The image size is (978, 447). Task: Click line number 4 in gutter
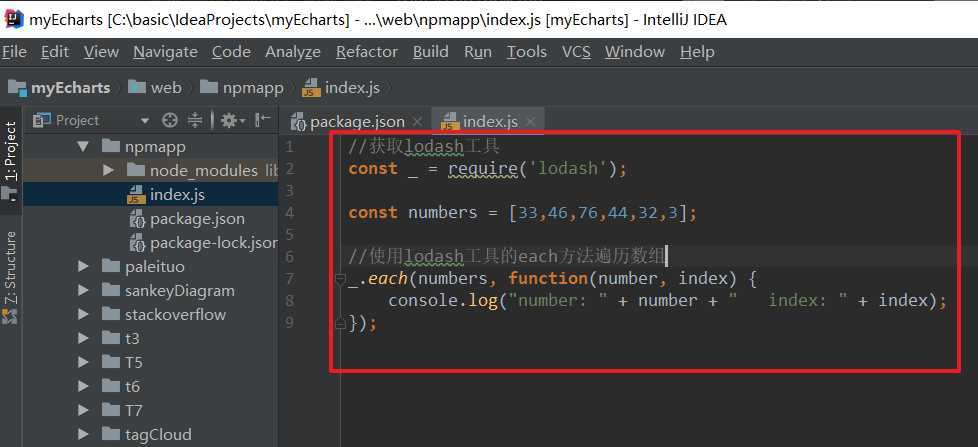pyautogui.click(x=289, y=213)
